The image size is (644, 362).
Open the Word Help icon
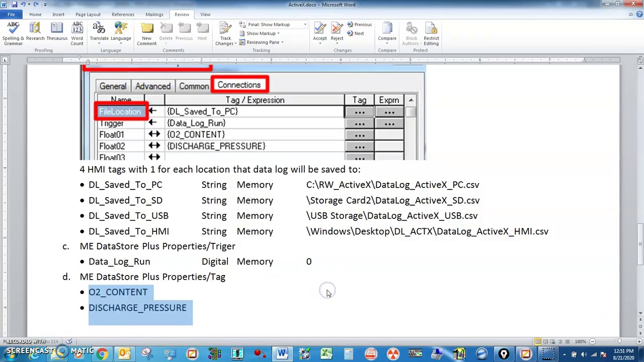639,14
